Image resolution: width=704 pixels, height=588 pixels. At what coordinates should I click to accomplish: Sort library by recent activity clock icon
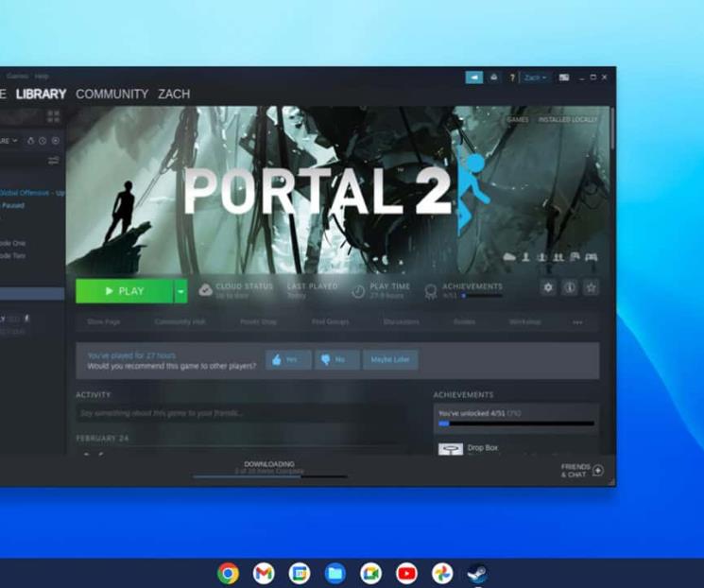[x=43, y=141]
